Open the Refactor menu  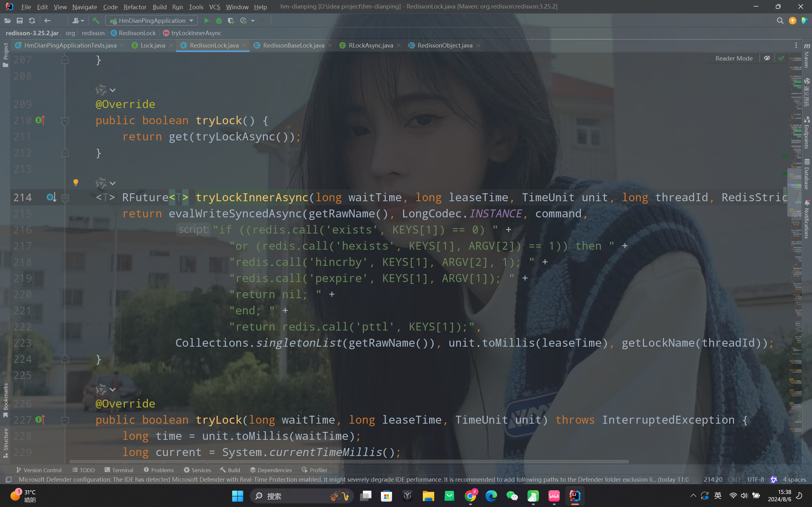tap(134, 7)
